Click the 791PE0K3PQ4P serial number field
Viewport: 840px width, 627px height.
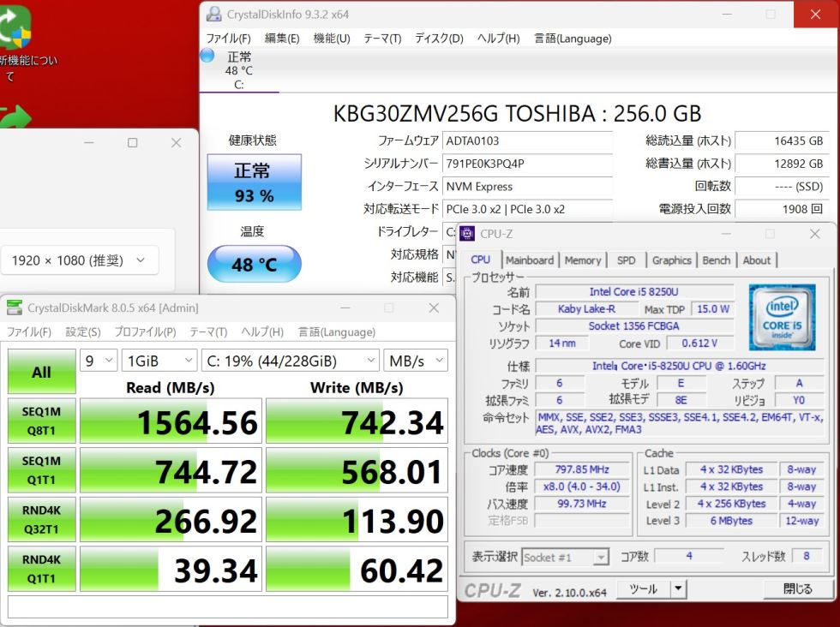[x=528, y=164]
